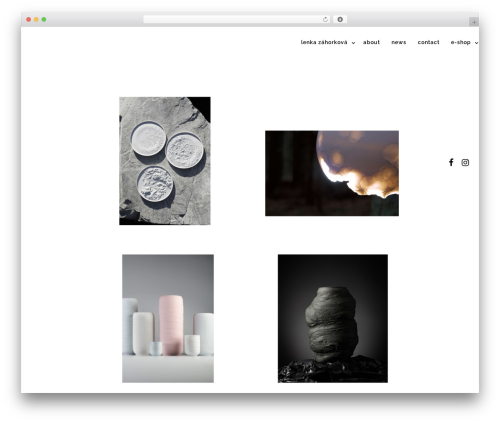Go to the about page
The height and width of the screenshot is (423, 500).
[371, 42]
